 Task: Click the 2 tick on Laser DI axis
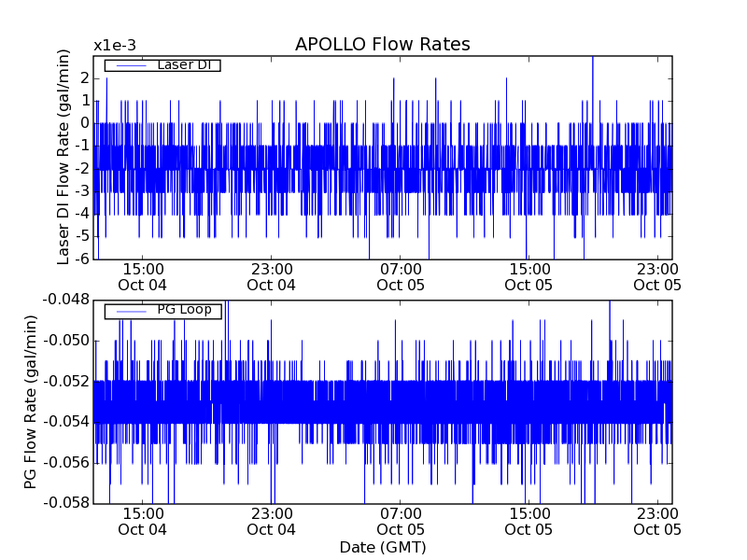[x=84, y=77]
